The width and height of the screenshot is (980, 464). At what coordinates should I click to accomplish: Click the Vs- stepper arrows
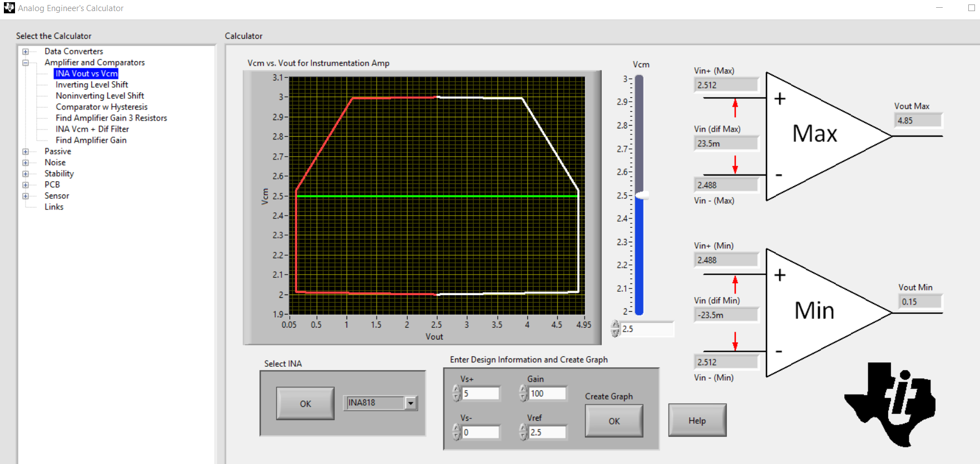(x=457, y=432)
